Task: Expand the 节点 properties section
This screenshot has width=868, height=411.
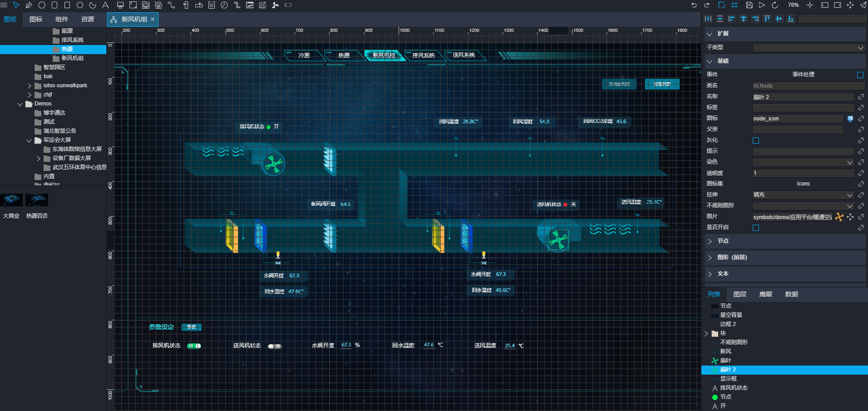Action: pyautogui.click(x=710, y=241)
